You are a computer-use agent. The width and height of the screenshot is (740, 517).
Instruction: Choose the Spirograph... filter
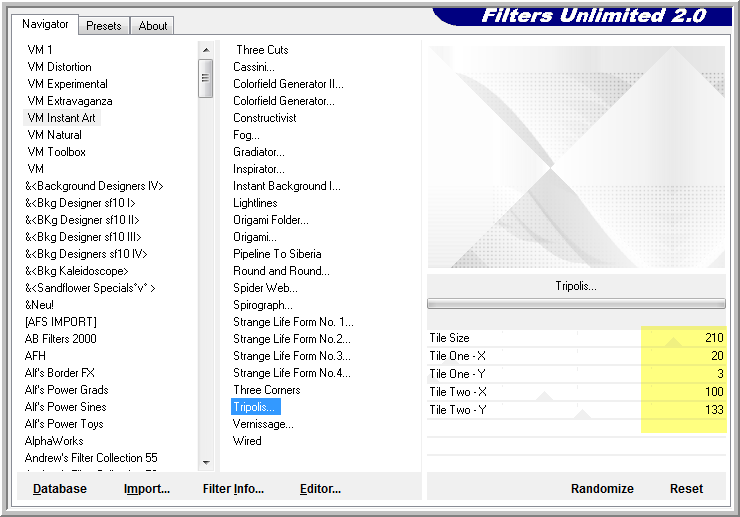(x=263, y=305)
